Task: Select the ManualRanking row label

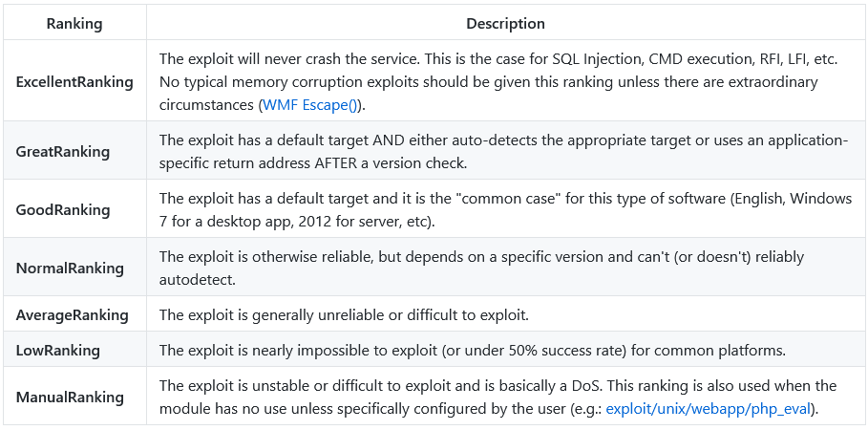Action: [x=70, y=398]
